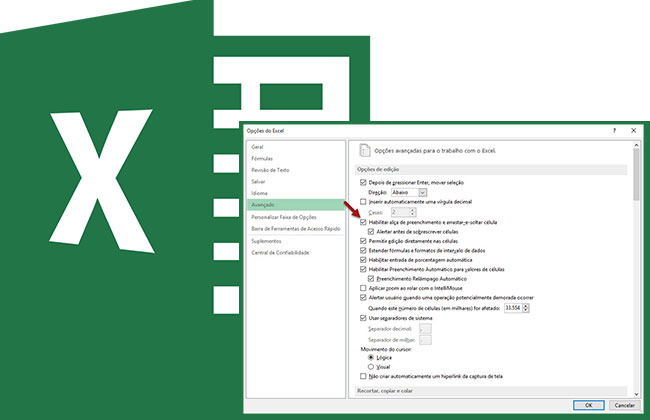This screenshot has width=650, height=420.
Task: Click the dialog help question mark
Action: click(614, 131)
